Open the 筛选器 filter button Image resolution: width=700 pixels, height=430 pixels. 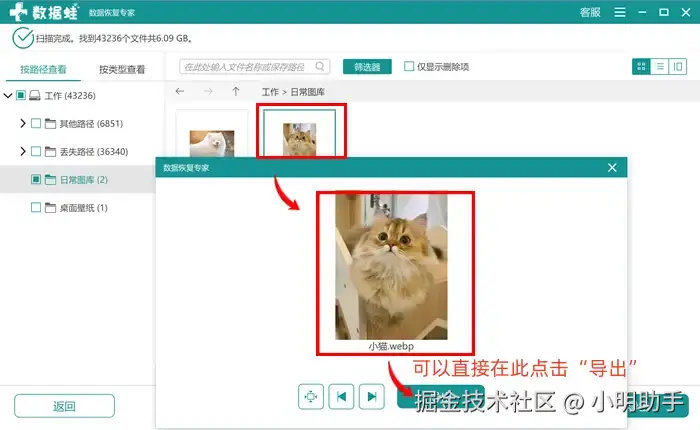[x=367, y=67]
